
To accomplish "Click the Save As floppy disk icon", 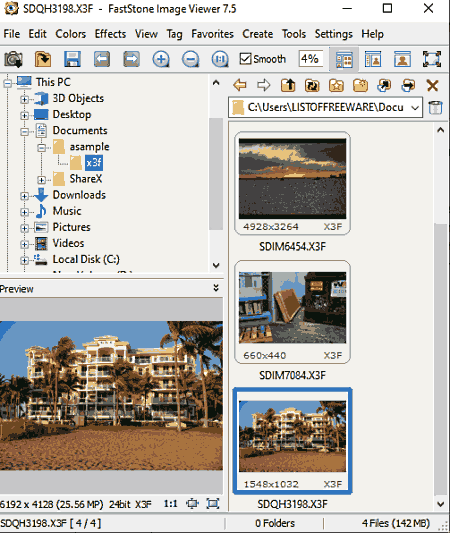I will click(x=72, y=59).
